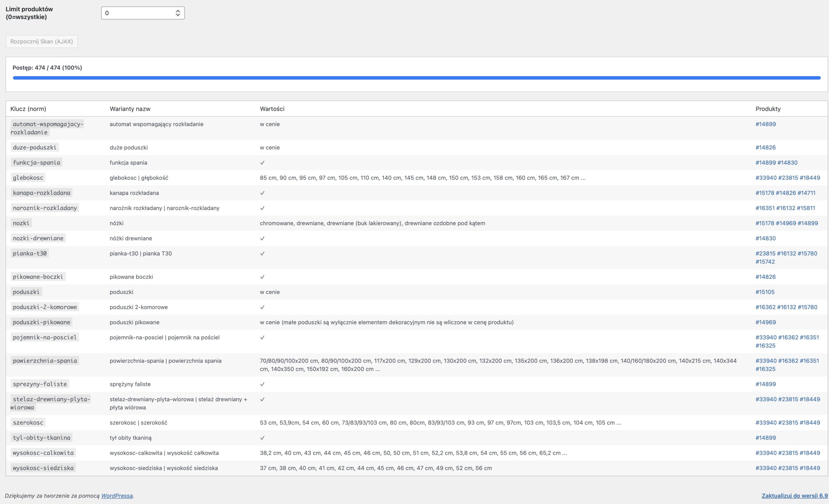Click the Rozpocznij Skan (AJAX) button
829x504 pixels.
pos(41,41)
